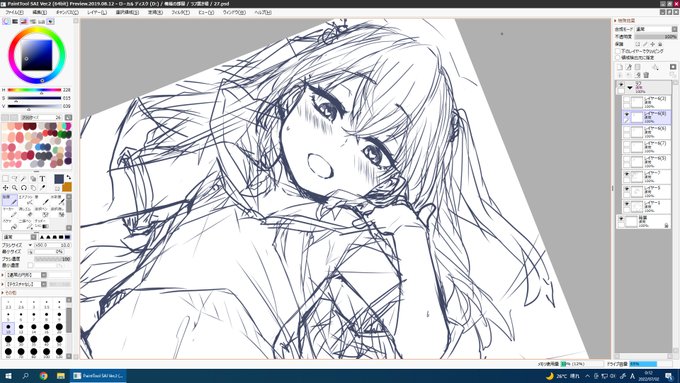Delete the selected layer with the trash icon
This screenshot has width=680, height=383.
[x=646, y=75]
